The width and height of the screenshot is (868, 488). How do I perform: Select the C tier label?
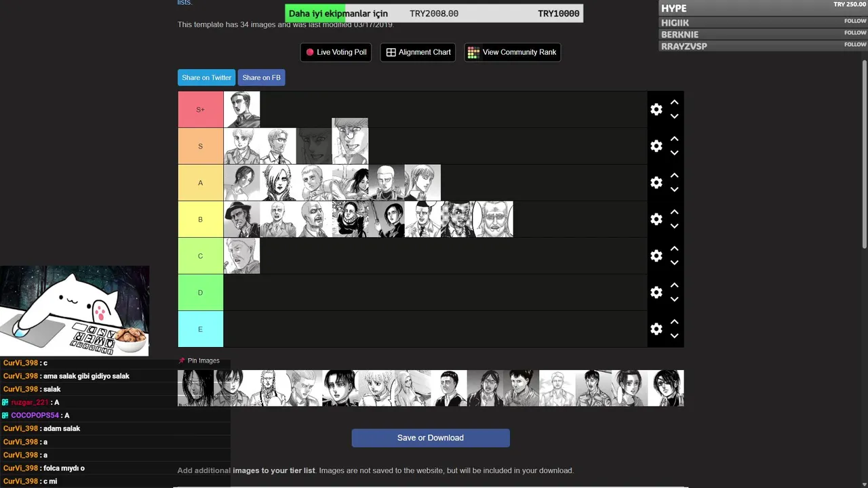coord(200,256)
